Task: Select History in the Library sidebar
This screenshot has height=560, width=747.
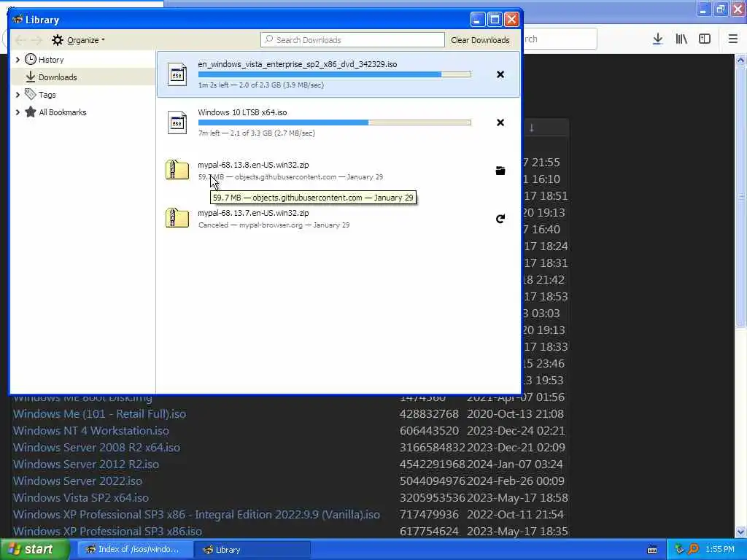Action: 51,60
